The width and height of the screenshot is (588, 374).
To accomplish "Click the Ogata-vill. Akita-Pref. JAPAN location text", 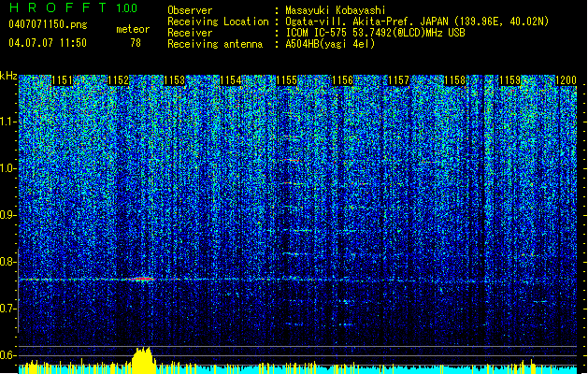I will 417,22.
